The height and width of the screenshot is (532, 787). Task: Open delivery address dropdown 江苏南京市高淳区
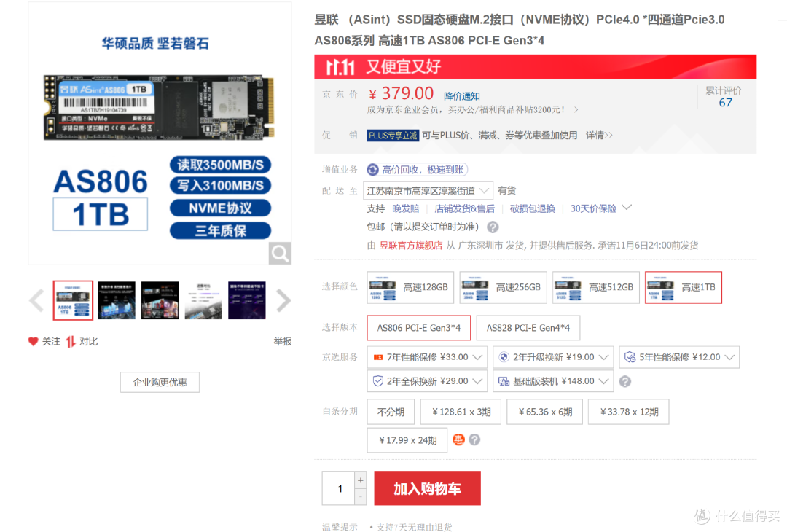click(428, 191)
